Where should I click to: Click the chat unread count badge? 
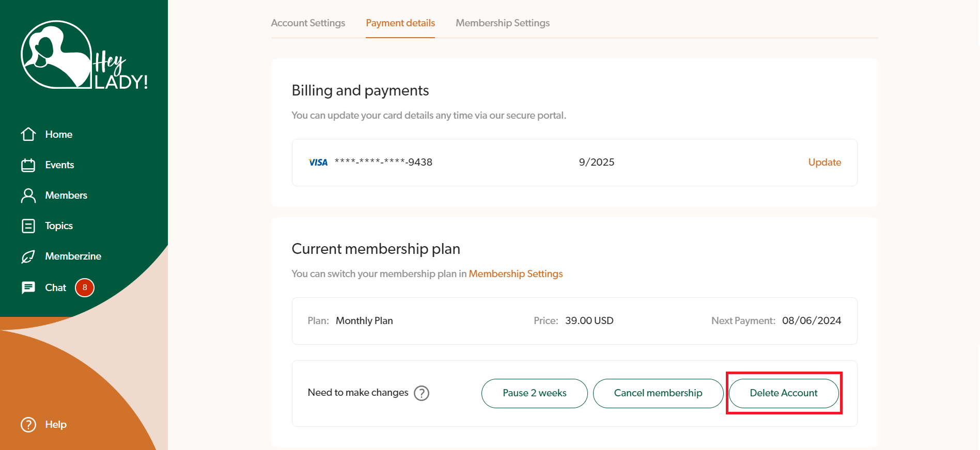[85, 287]
